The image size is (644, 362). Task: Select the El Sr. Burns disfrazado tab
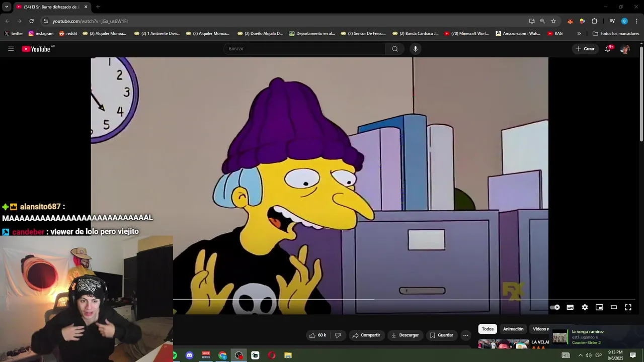pyautogui.click(x=52, y=7)
